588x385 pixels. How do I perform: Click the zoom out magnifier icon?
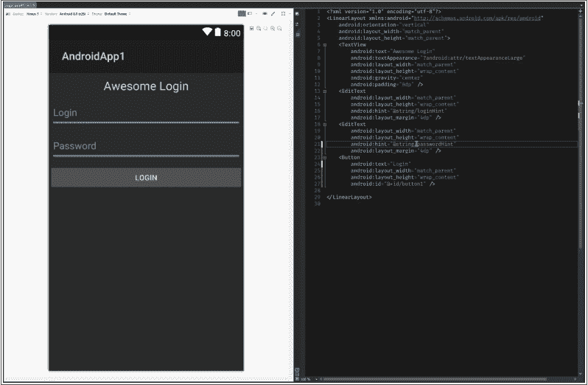tap(279, 29)
